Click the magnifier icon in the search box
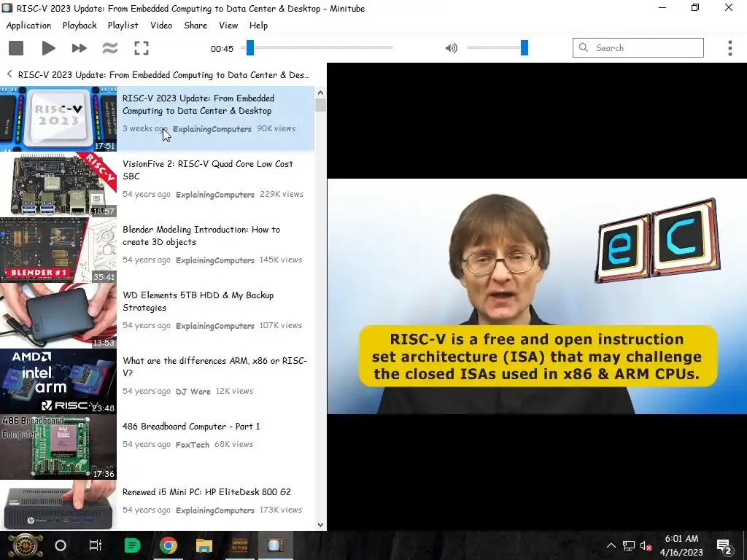The width and height of the screenshot is (747, 560). (x=584, y=47)
